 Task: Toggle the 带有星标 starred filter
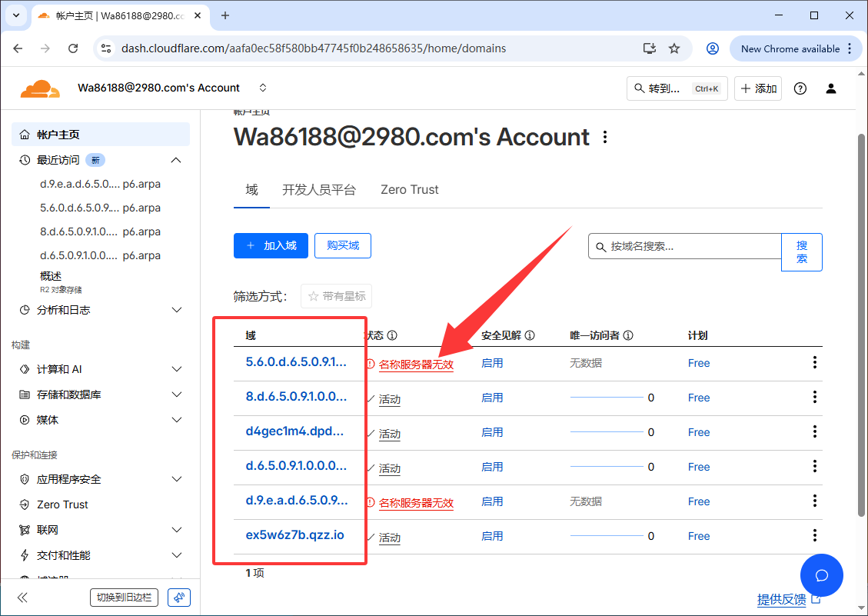336,296
